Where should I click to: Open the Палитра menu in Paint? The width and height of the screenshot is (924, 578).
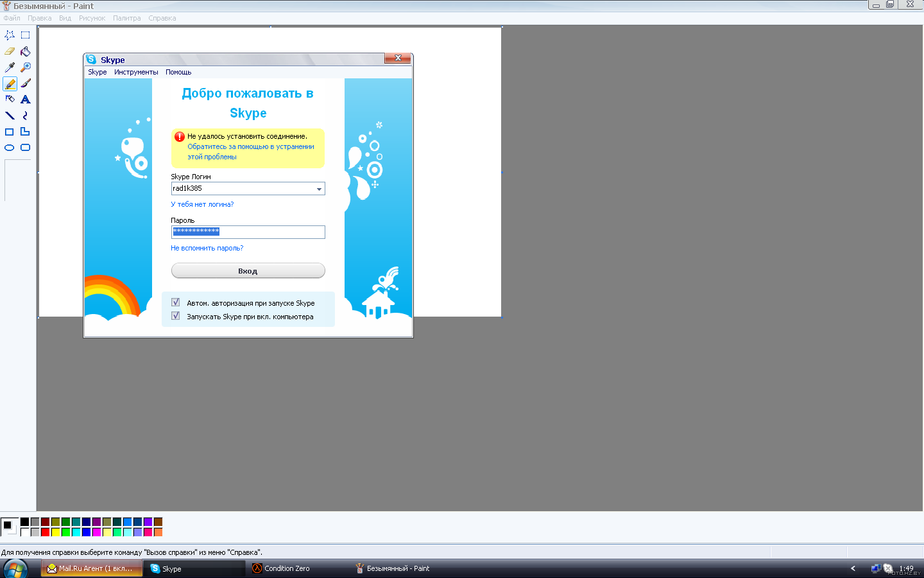pyautogui.click(x=127, y=18)
